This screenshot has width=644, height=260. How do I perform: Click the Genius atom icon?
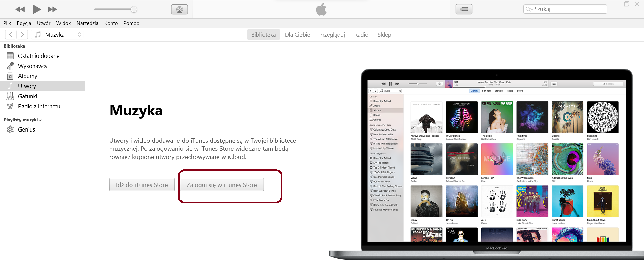10,129
